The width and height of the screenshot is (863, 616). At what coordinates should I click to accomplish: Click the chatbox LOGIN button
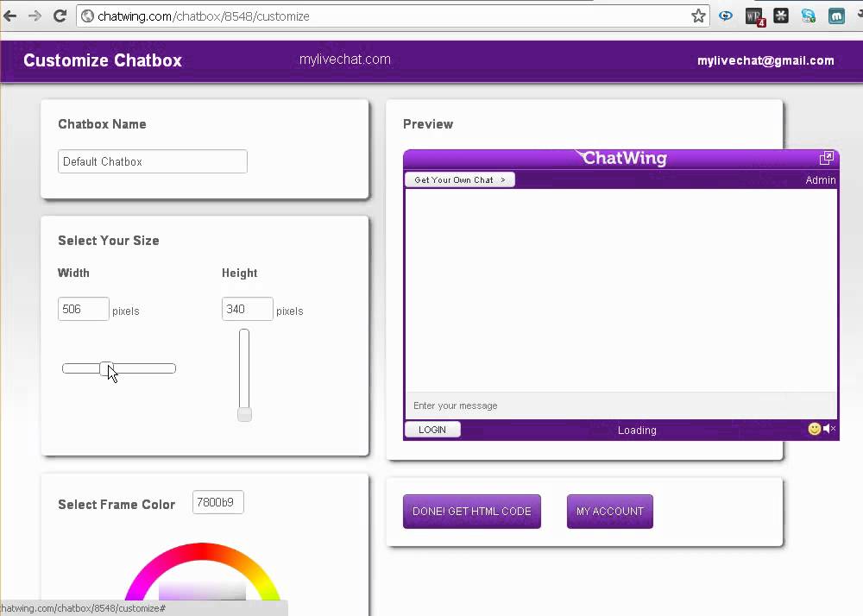432,430
